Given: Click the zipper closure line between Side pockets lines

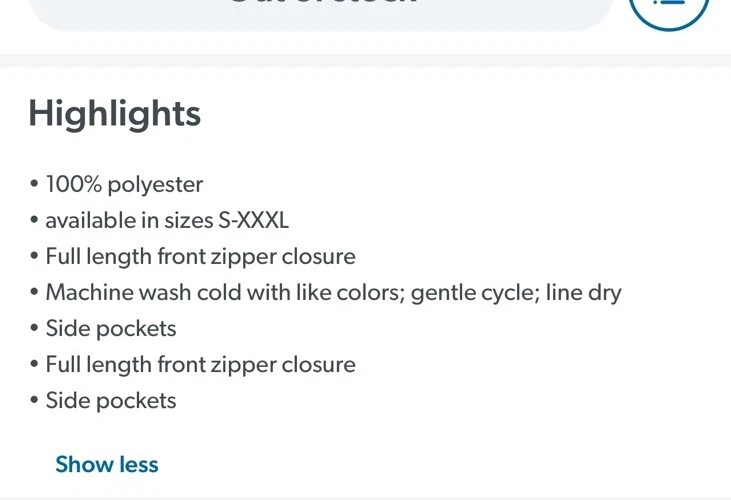Looking at the screenshot, I should (x=200, y=365).
